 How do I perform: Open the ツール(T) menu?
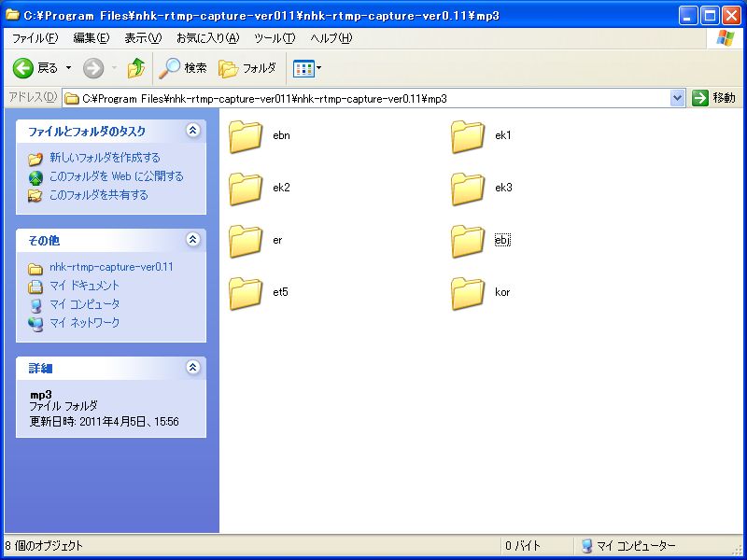(275, 38)
